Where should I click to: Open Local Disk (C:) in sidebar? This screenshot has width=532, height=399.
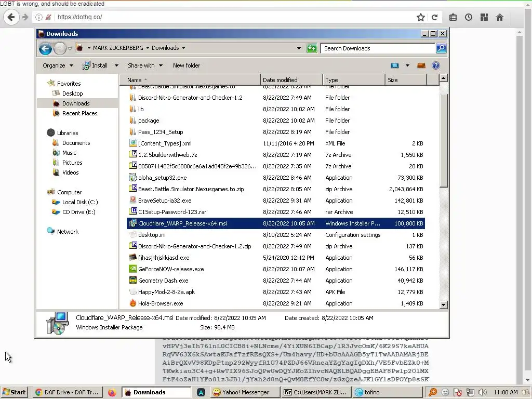click(79, 202)
